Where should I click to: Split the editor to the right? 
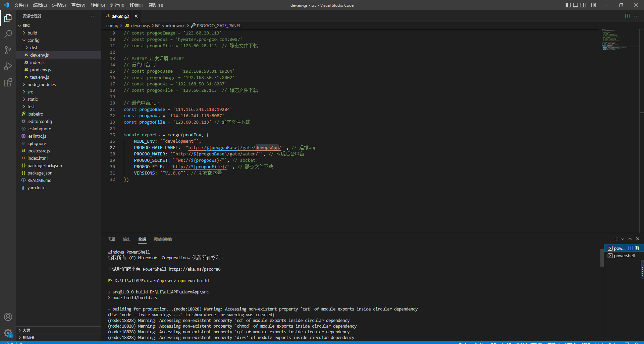point(628,16)
